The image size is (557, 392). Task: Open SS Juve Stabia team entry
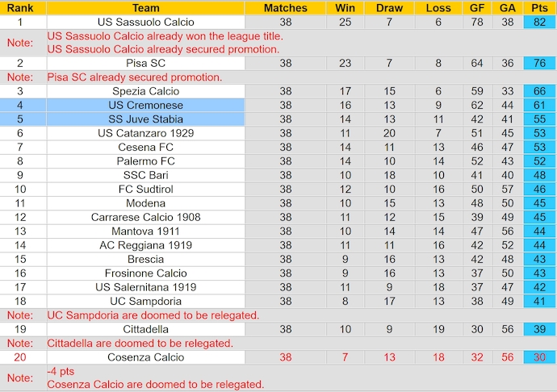(x=145, y=119)
